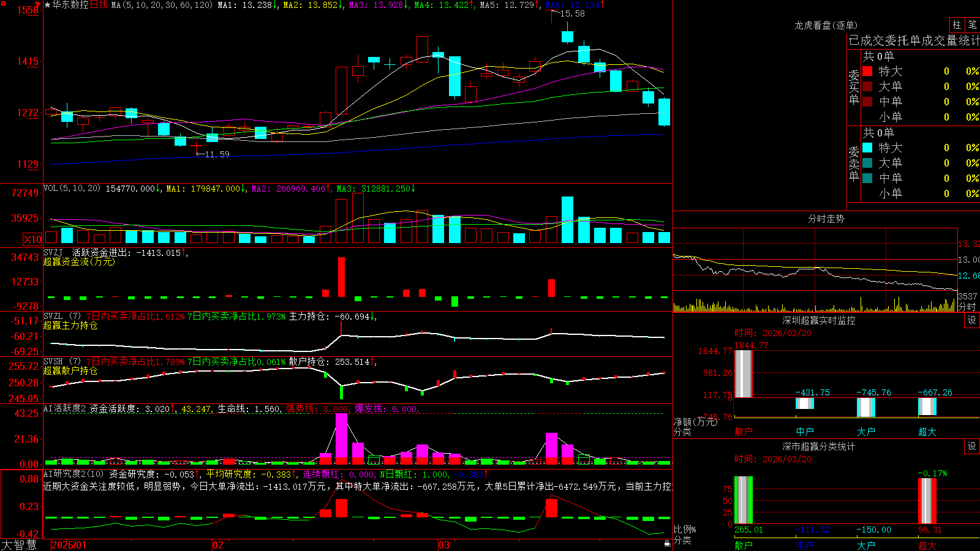Select the SVZL indicator label
Image resolution: width=980 pixels, height=551 pixels.
pyautogui.click(x=53, y=316)
